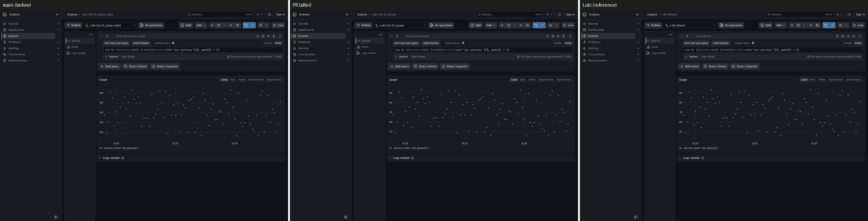
Task: Close Grafana menu X in Loki (reference) panel
Action: [x=637, y=14]
